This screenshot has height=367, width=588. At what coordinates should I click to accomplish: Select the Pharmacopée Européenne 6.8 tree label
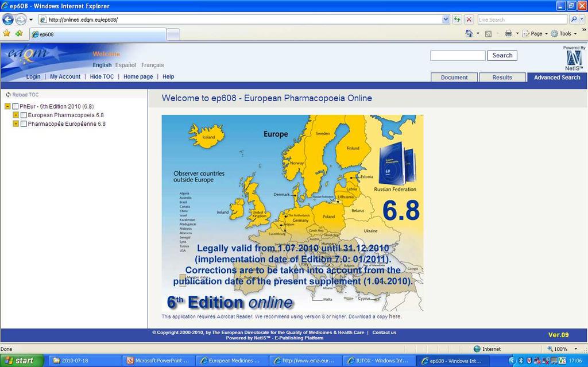67,124
